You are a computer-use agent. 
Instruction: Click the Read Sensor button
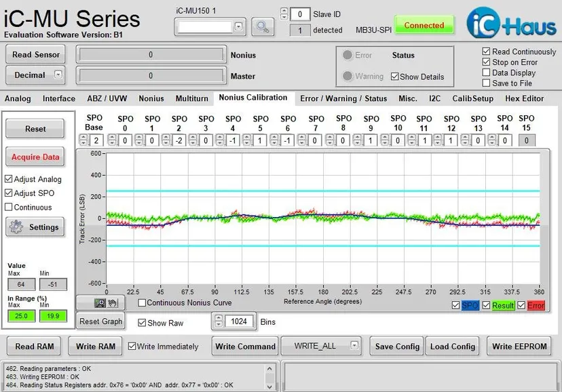click(35, 54)
